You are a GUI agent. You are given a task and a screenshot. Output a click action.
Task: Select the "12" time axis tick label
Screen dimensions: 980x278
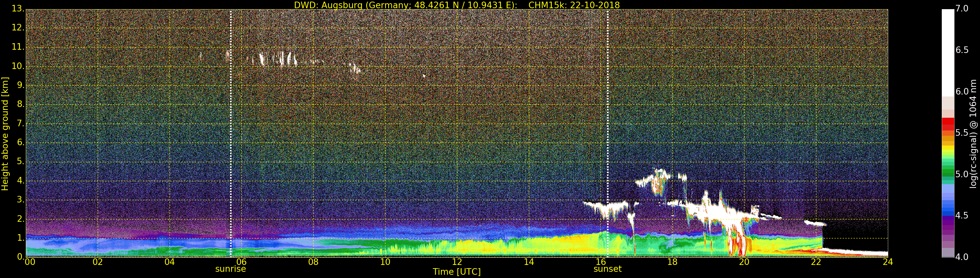[x=457, y=262]
